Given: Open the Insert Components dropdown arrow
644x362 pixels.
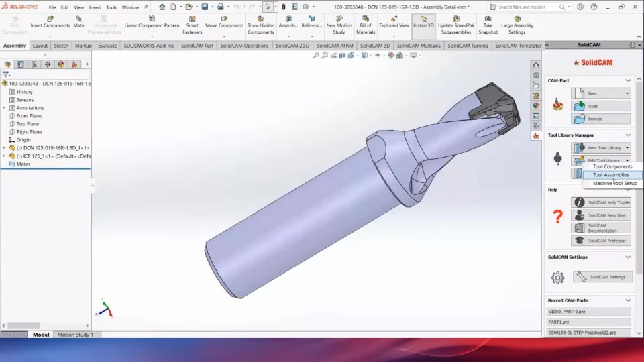Looking at the screenshot, I should coord(50,36).
